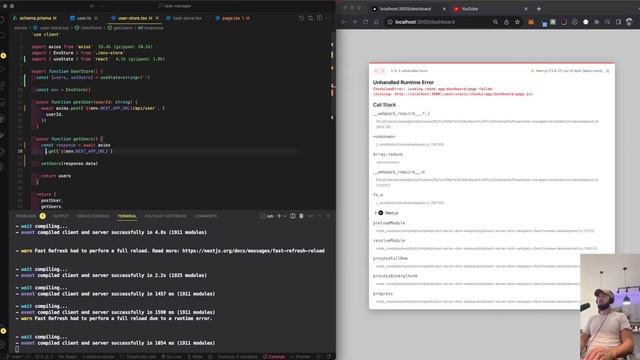Open the editor more actions ellipsis
The width and height of the screenshot is (640, 360).
coord(328,18)
